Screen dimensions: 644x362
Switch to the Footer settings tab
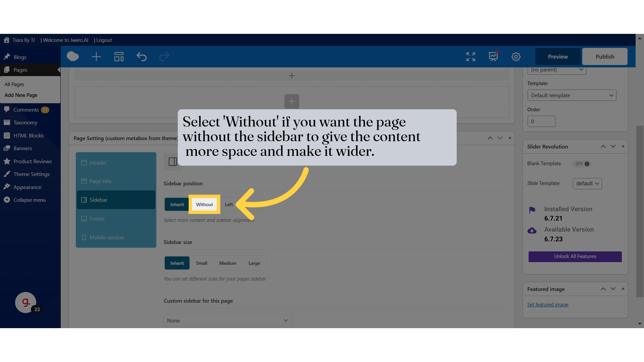[97, 219]
